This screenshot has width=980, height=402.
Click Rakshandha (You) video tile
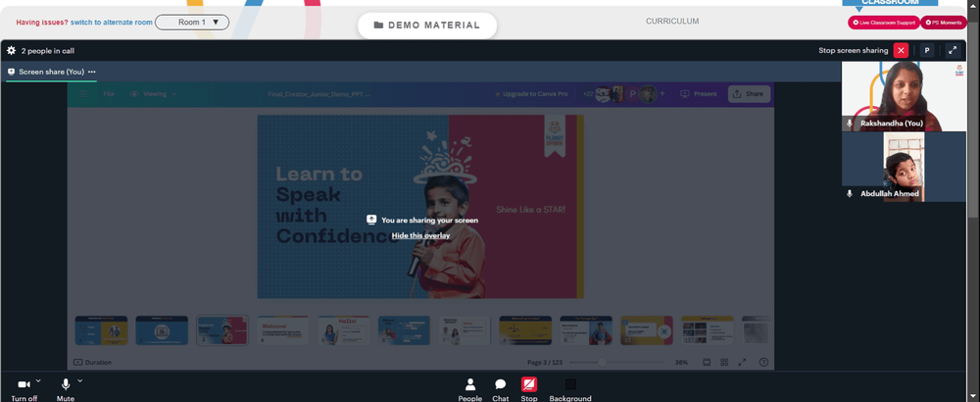(x=904, y=96)
